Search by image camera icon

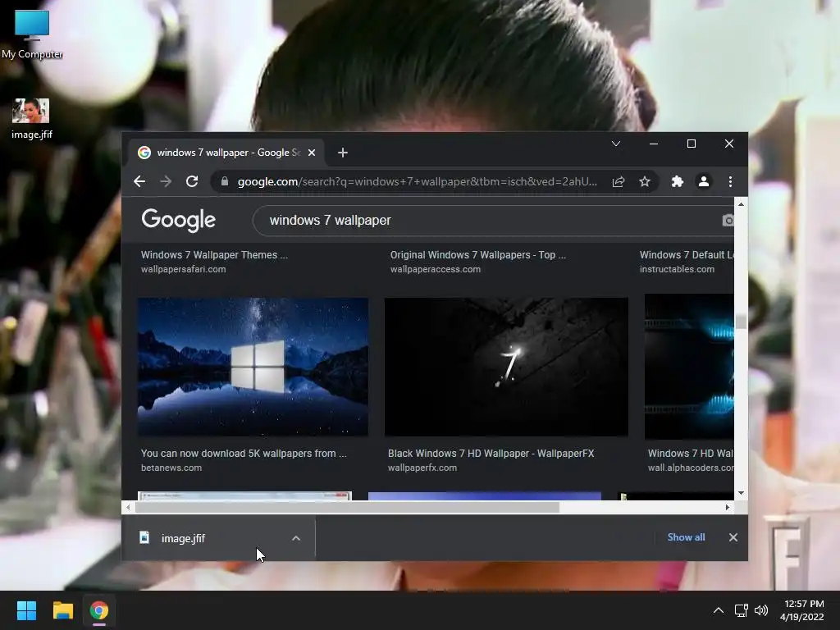pyautogui.click(x=728, y=220)
